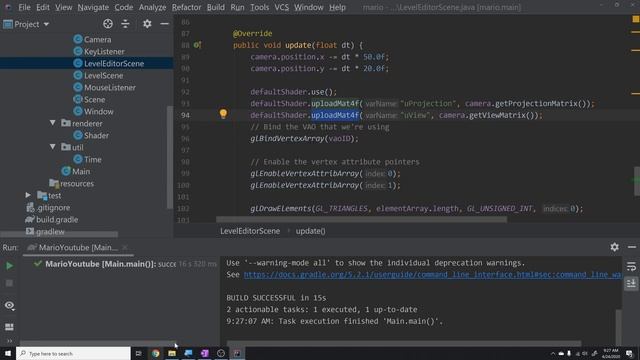Toggle scroll to end of console
Image resolution: width=640 pixels, height=360 pixels.
point(631,284)
